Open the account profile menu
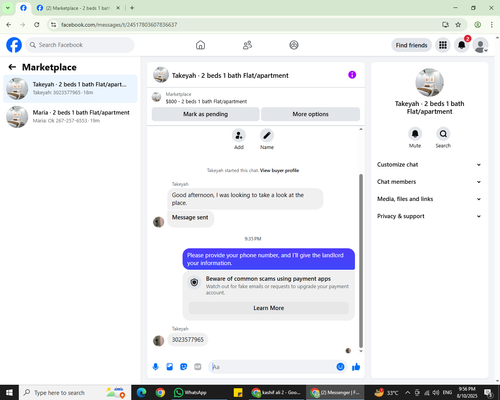This screenshot has width=500, height=400. 480,45
